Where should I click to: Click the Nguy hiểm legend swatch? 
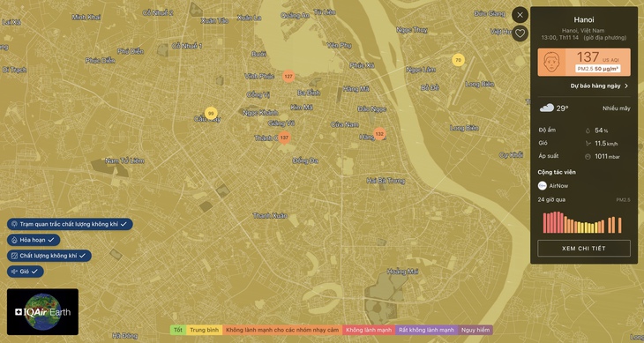[x=476, y=330]
